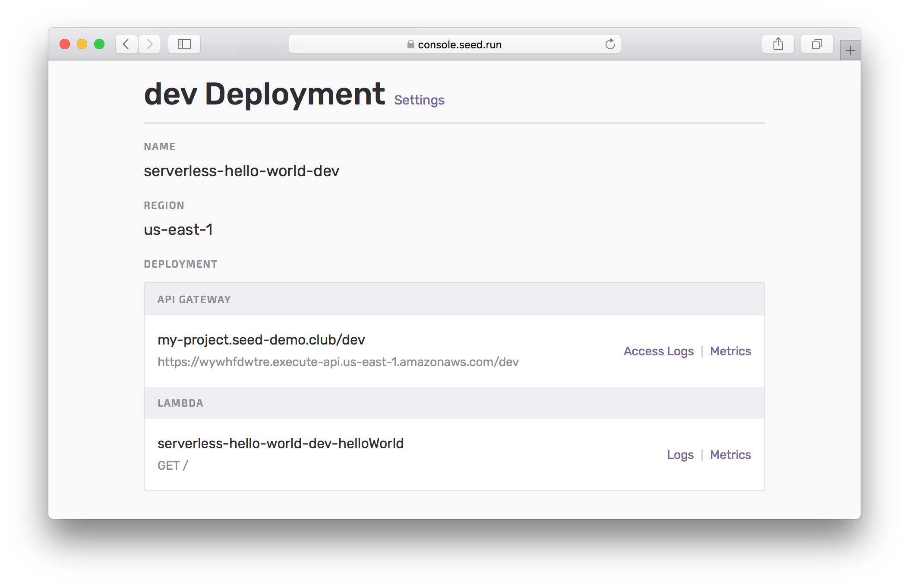Click the padlock icon in address bar
909x588 pixels.
[410, 44]
